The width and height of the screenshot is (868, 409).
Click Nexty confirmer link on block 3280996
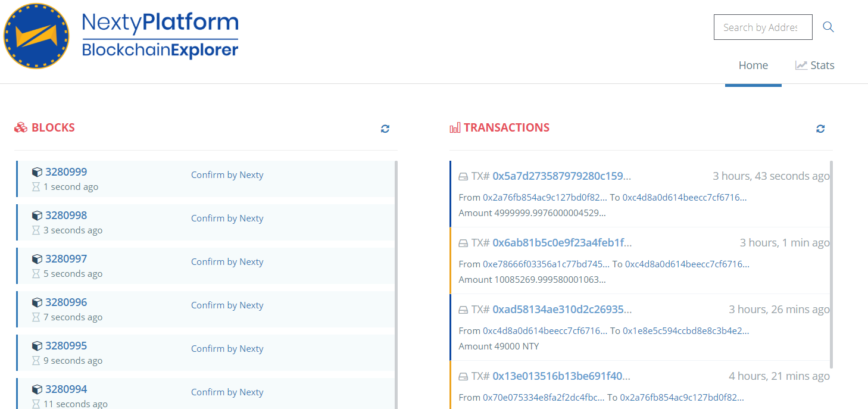[x=251, y=305]
